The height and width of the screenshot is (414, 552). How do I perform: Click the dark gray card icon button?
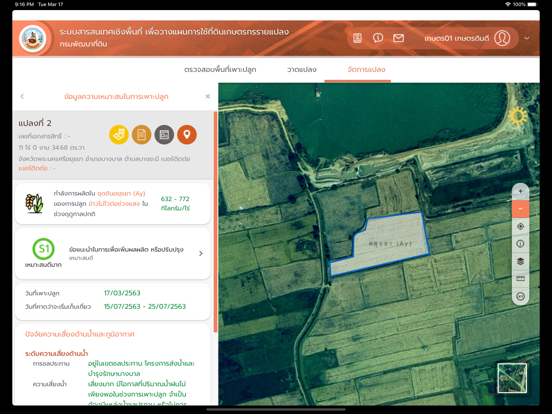(x=164, y=134)
